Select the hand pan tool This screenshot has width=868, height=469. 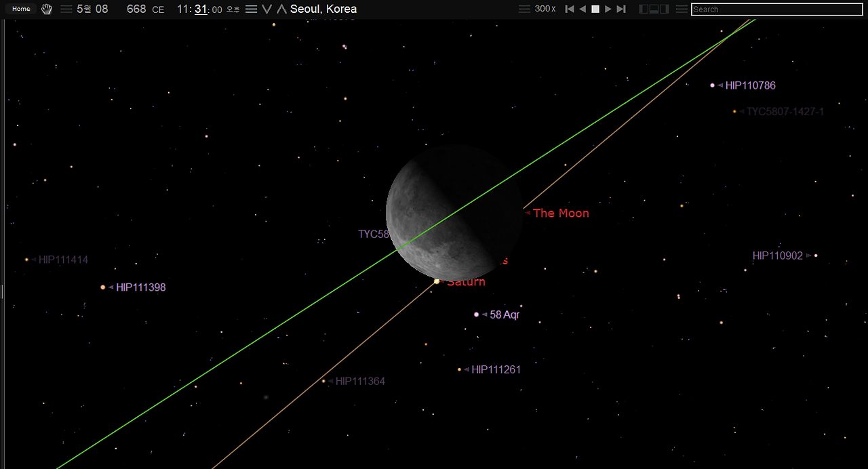tap(47, 9)
